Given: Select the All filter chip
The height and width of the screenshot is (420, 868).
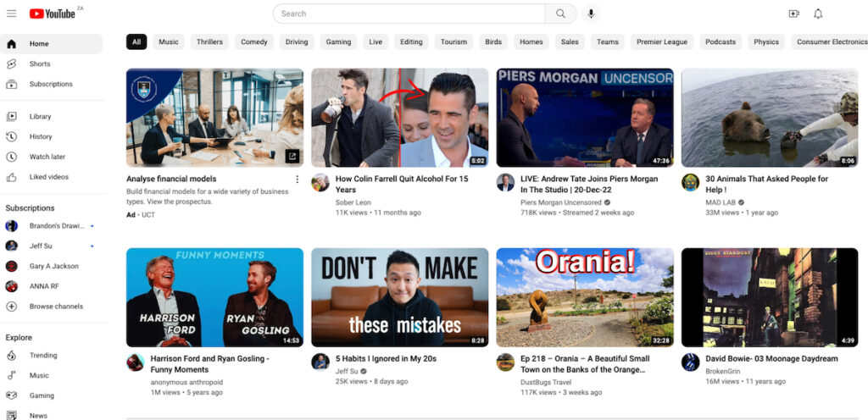Looking at the screenshot, I should click(136, 42).
